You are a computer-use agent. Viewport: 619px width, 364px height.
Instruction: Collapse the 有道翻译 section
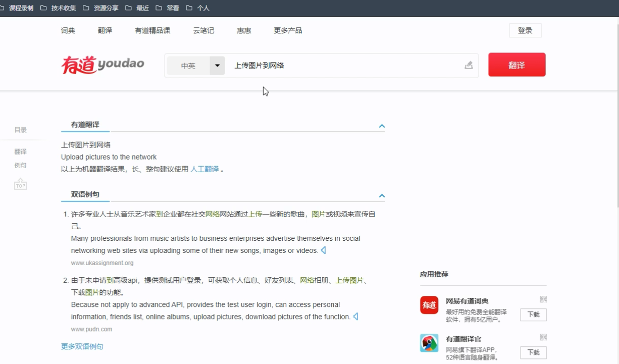tap(382, 126)
